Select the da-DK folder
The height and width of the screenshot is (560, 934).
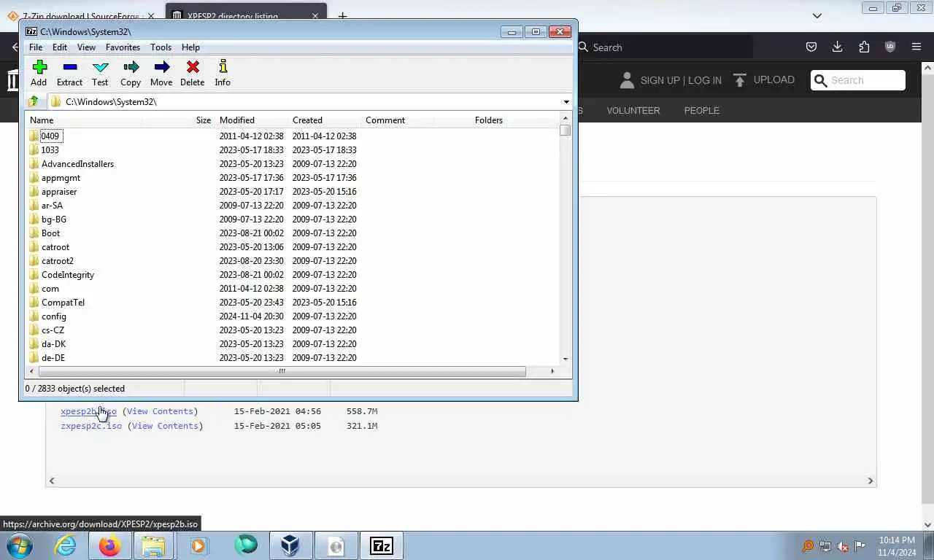pos(54,344)
